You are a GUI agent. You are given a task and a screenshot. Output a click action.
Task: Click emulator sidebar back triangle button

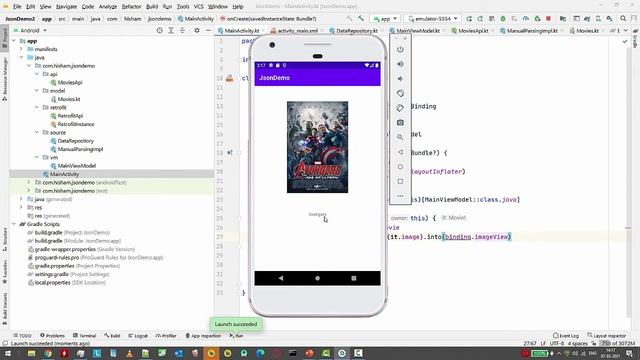pos(400,152)
